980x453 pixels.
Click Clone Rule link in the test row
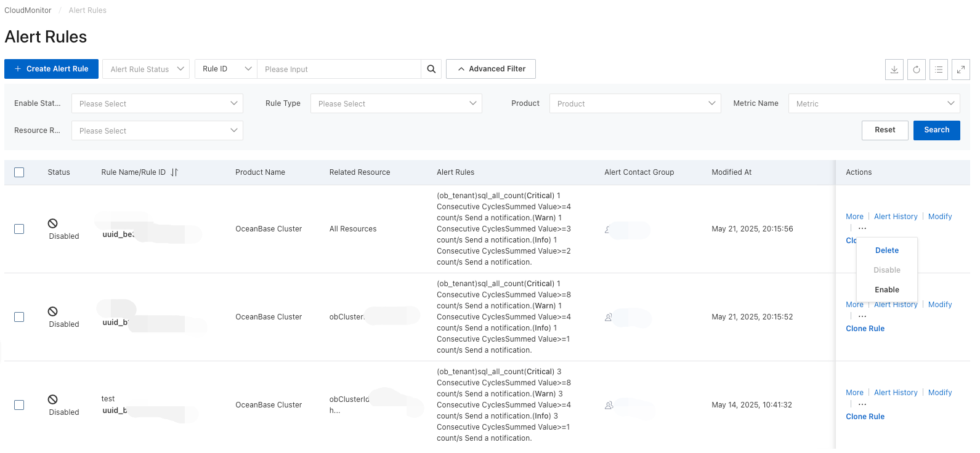[x=865, y=417]
